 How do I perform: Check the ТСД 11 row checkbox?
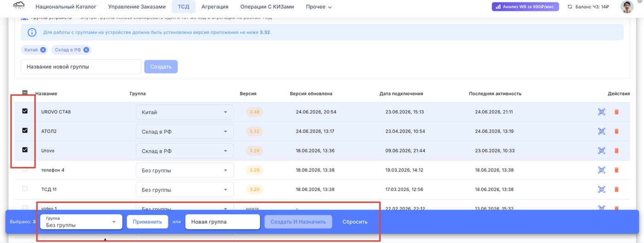[25, 188]
